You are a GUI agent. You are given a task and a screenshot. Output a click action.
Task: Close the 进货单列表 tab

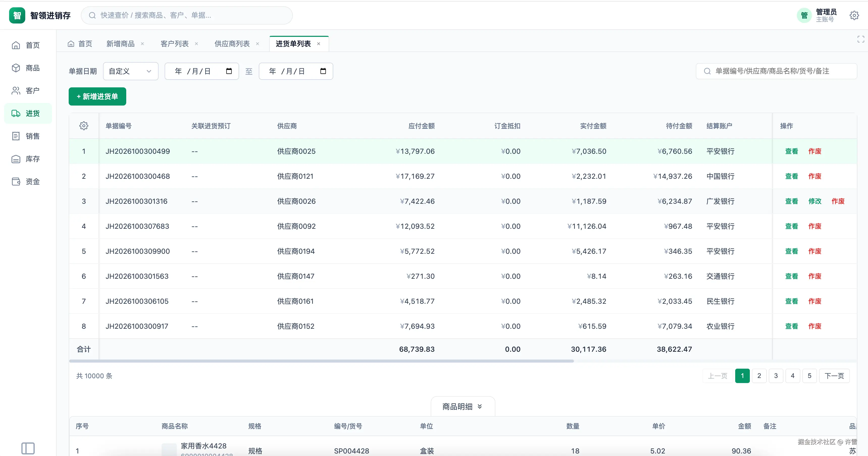tap(318, 44)
